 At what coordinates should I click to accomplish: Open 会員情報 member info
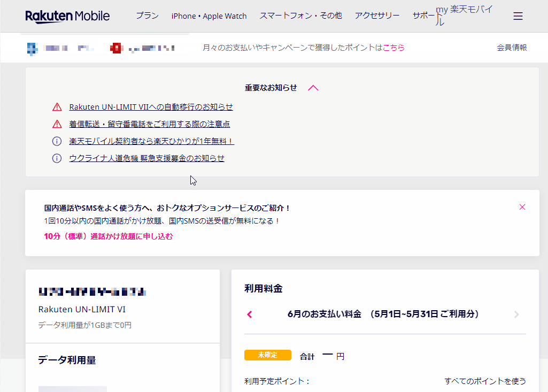(512, 48)
